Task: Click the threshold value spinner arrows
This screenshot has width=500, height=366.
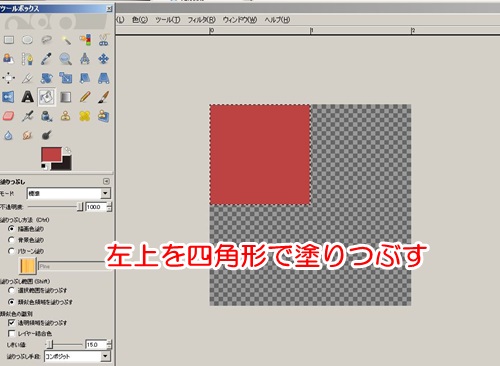Action: point(109,345)
